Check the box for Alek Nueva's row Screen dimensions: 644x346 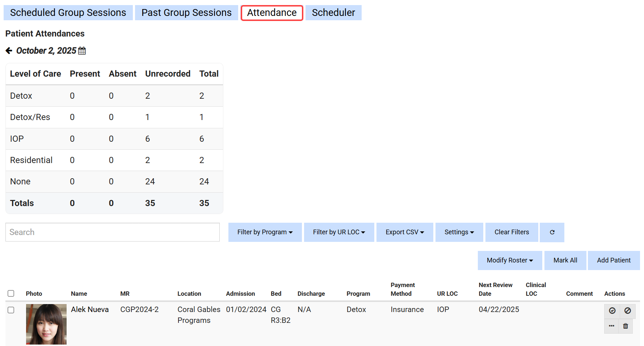tap(11, 310)
